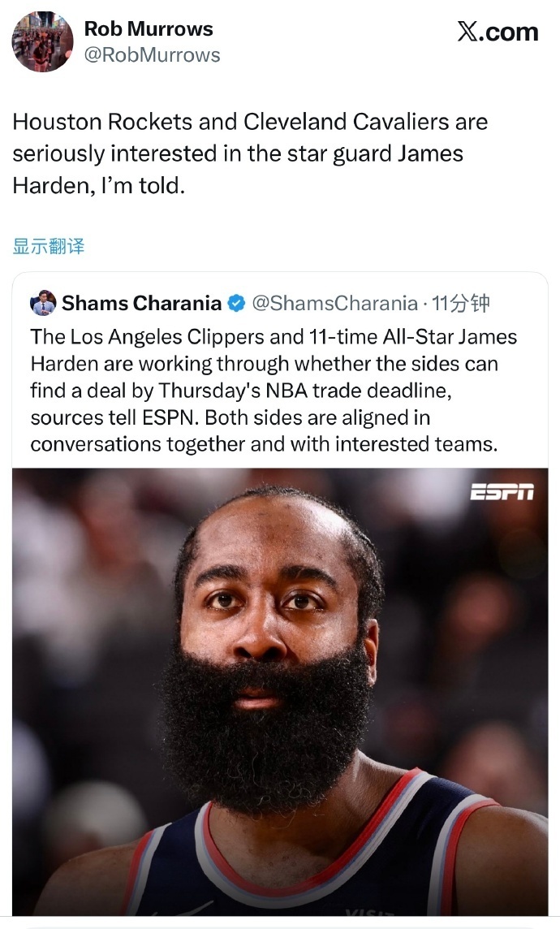Click the @ShamsCharania handle

pyautogui.click(x=335, y=304)
